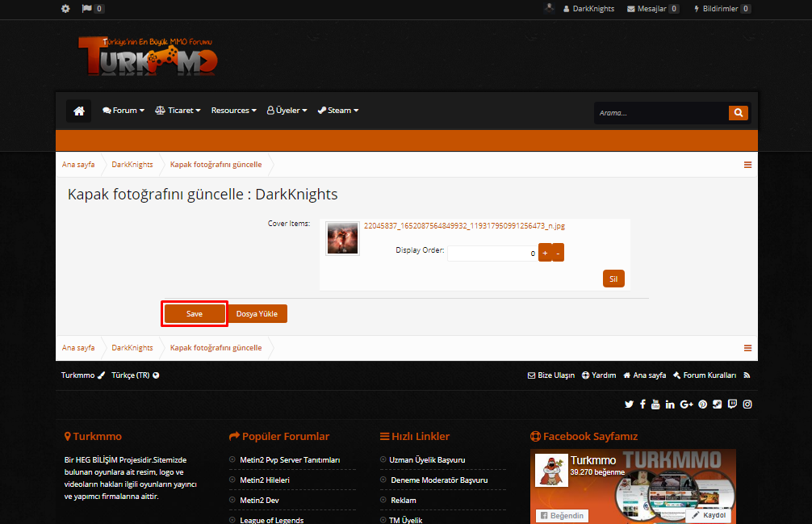Open Deneme Moderatör Başvuru link
The image size is (812, 524).
(x=439, y=480)
